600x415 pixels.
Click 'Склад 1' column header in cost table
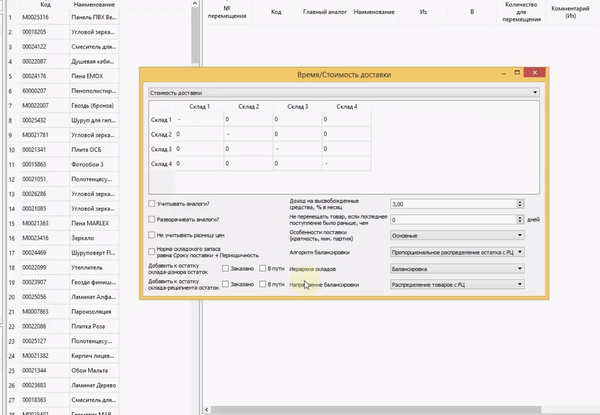pos(199,107)
